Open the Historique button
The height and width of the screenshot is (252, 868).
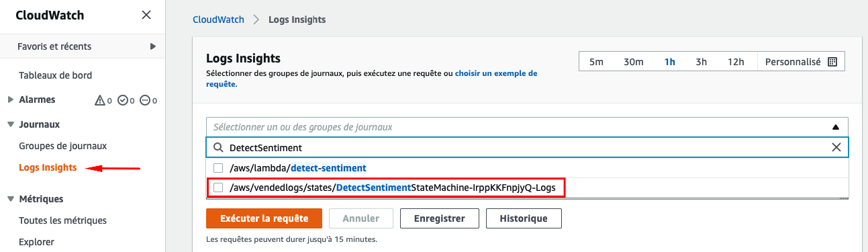(524, 218)
